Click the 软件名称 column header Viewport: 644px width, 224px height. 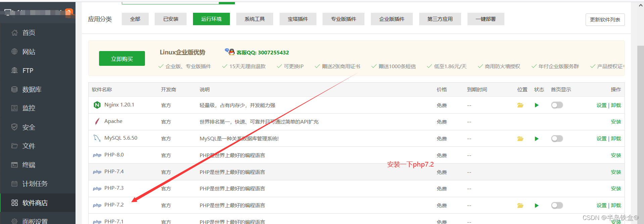[x=102, y=90]
